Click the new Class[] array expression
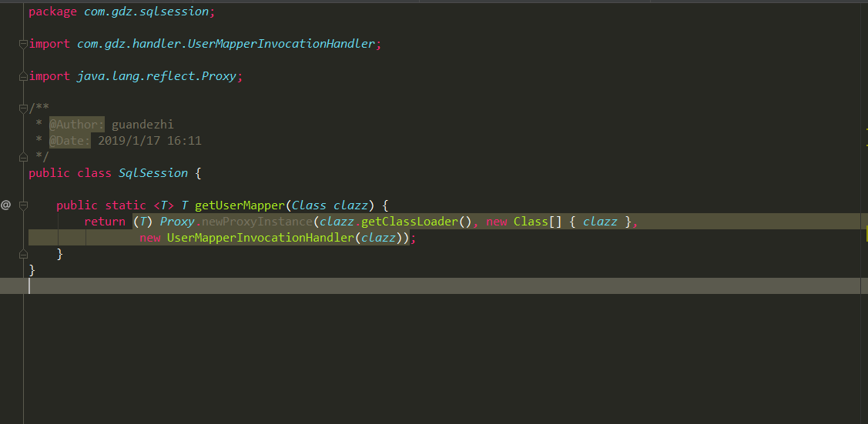868x424 pixels. 558,222
